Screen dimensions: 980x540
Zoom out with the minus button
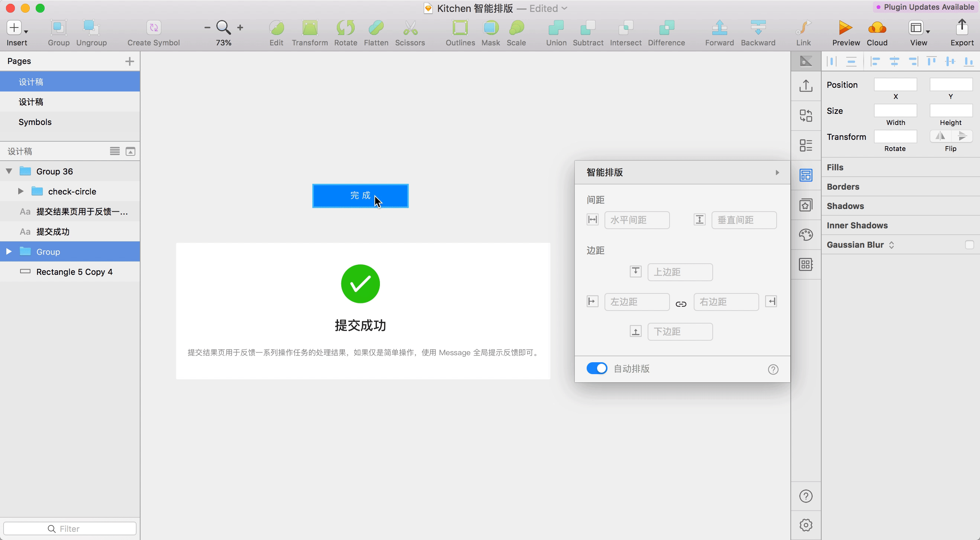[207, 28]
